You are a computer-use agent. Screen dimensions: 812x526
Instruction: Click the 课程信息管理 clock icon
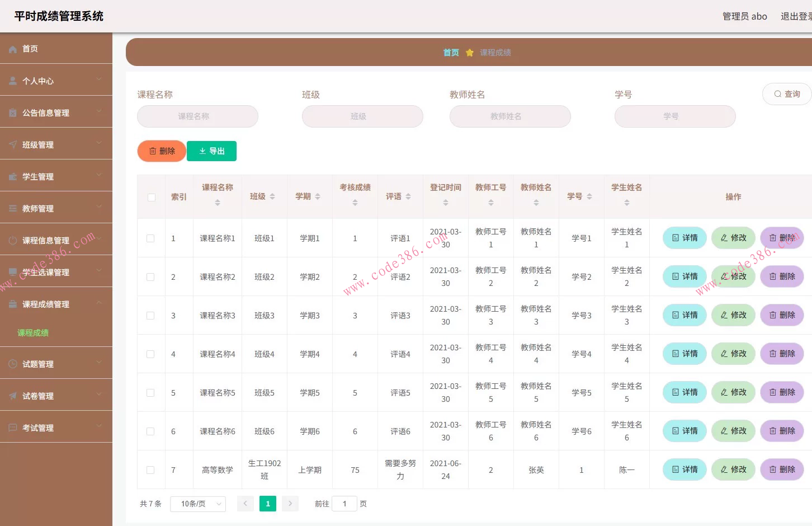click(x=12, y=239)
